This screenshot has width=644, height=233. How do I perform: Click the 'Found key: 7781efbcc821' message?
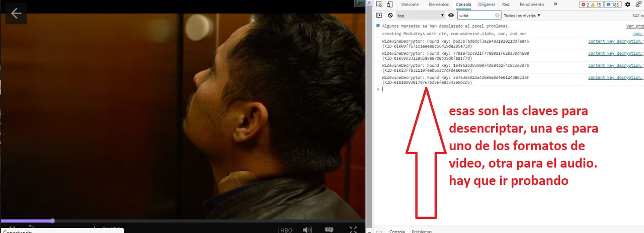click(455, 55)
